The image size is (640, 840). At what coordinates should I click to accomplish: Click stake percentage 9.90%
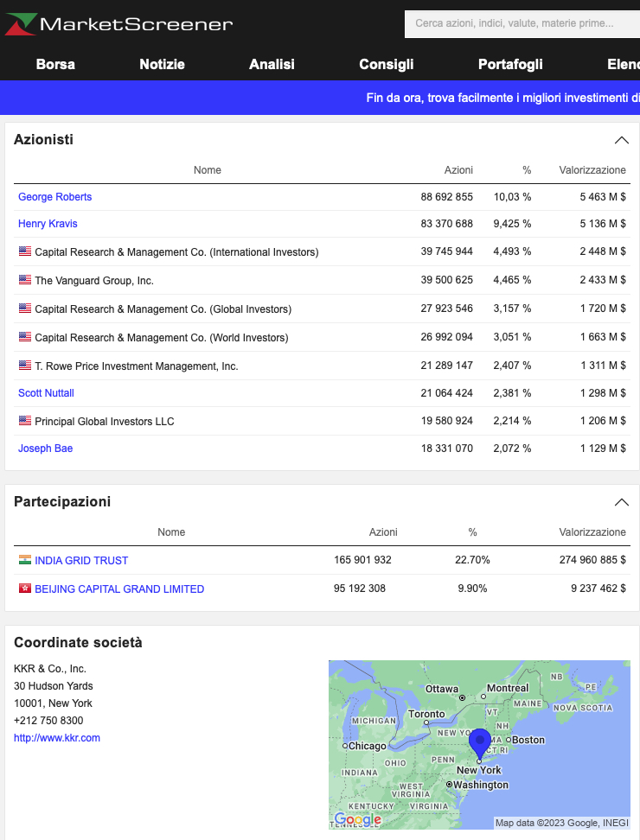(472, 588)
